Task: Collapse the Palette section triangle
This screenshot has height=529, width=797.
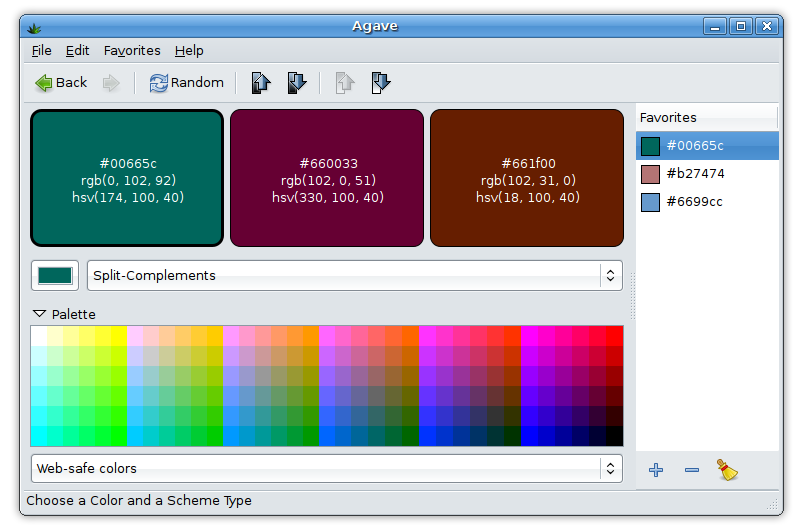Action: click(x=39, y=314)
